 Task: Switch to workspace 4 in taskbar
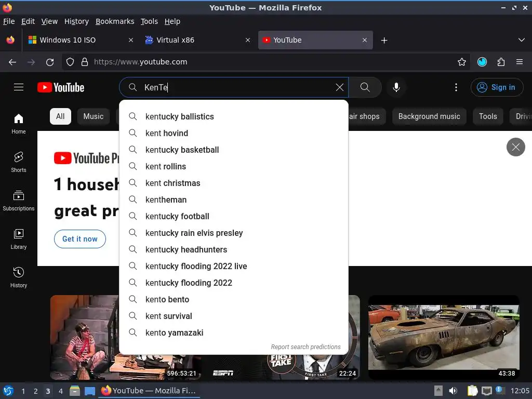[x=60, y=391]
